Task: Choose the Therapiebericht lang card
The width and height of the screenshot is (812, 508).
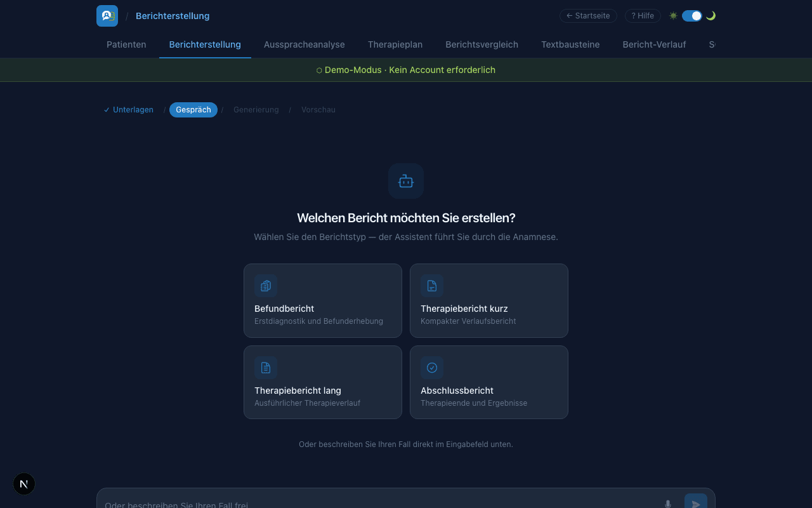Action: click(x=323, y=382)
